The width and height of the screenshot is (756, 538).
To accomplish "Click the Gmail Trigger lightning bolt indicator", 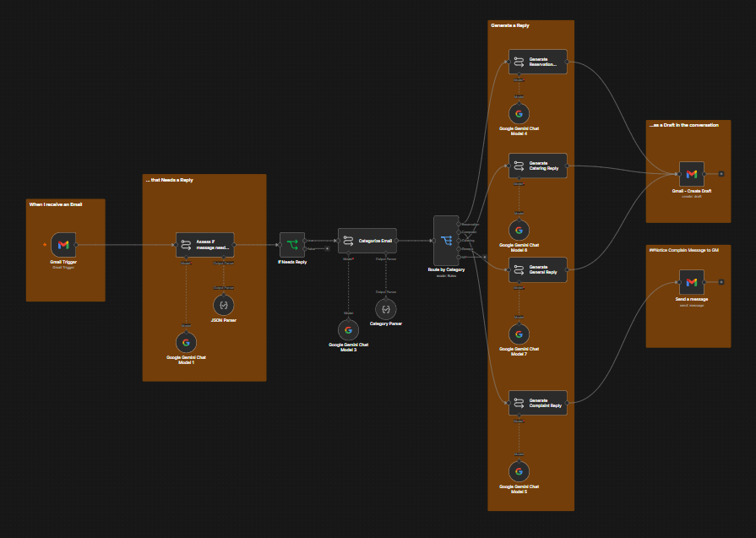I will (x=45, y=245).
